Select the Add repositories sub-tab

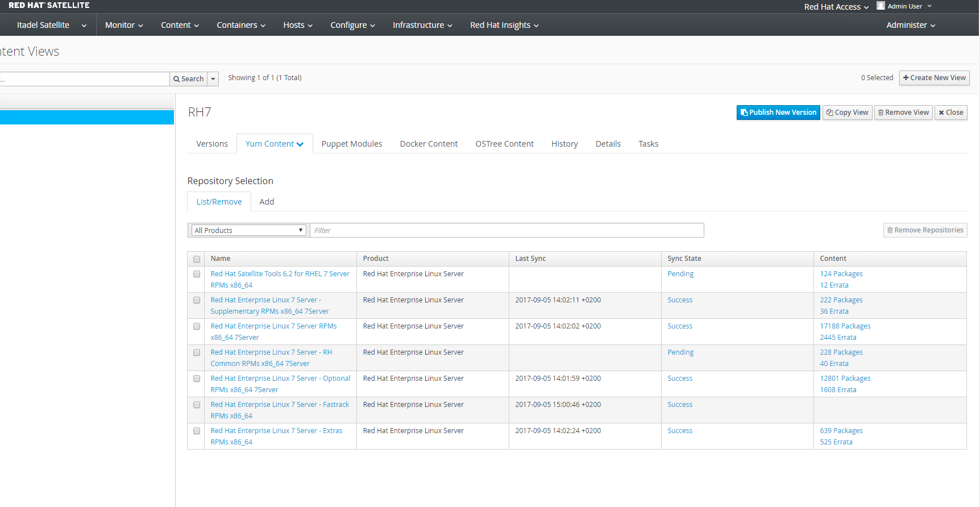click(x=267, y=202)
